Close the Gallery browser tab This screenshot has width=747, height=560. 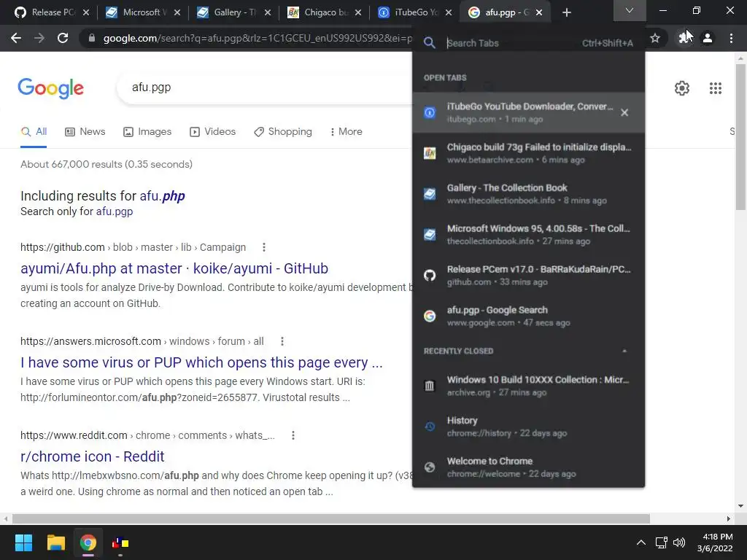click(268, 12)
